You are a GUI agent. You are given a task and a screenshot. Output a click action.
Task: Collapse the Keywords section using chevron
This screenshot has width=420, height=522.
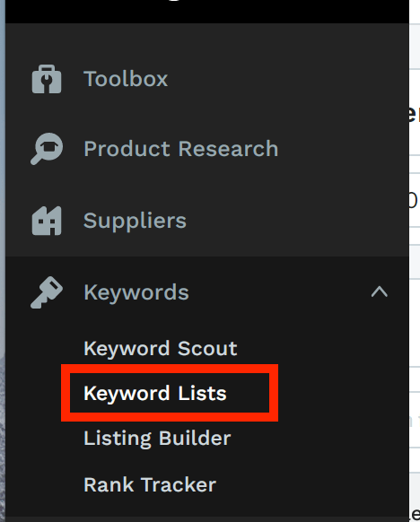pos(380,292)
